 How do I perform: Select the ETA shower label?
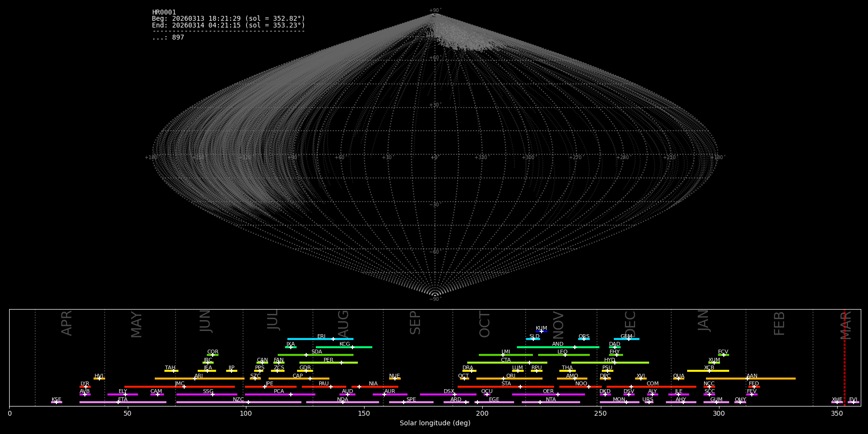coord(123,400)
